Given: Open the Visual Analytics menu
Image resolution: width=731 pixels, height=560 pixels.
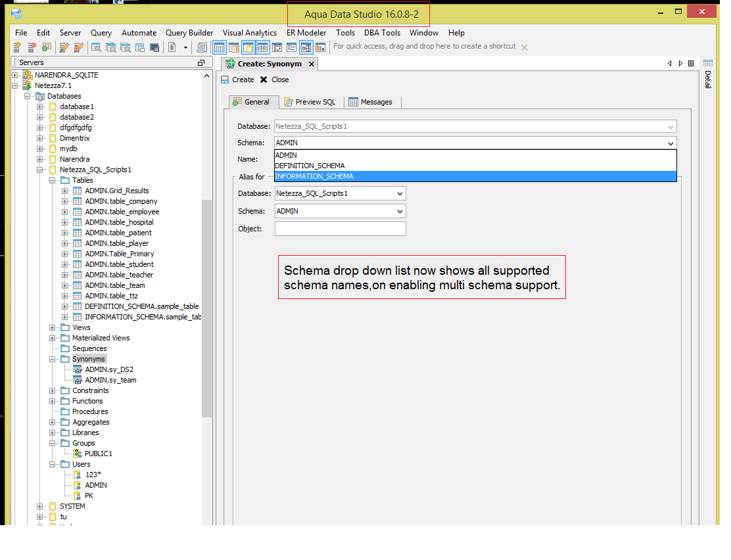Looking at the screenshot, I should click(x=249, y=33).
